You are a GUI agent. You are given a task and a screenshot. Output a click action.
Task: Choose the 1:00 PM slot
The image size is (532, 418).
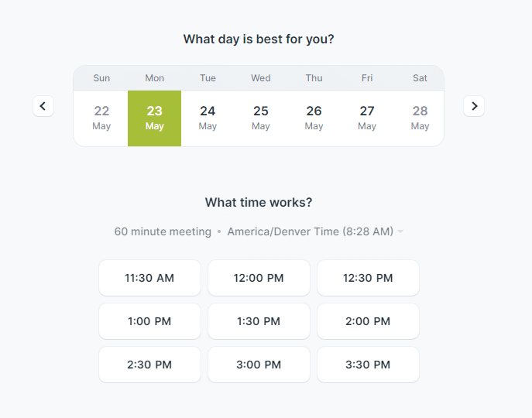pyautogui.click(x=149, y=321)
